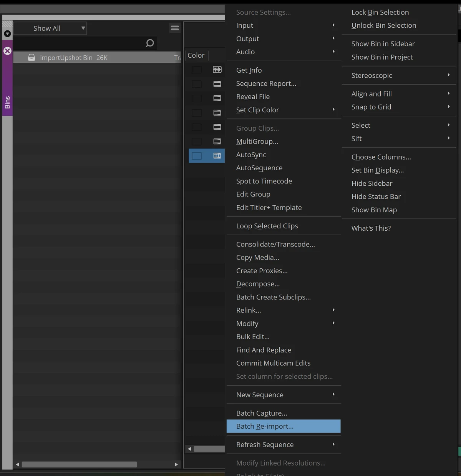
Task: Expand the Modify submenu
Action: [284, 323]
